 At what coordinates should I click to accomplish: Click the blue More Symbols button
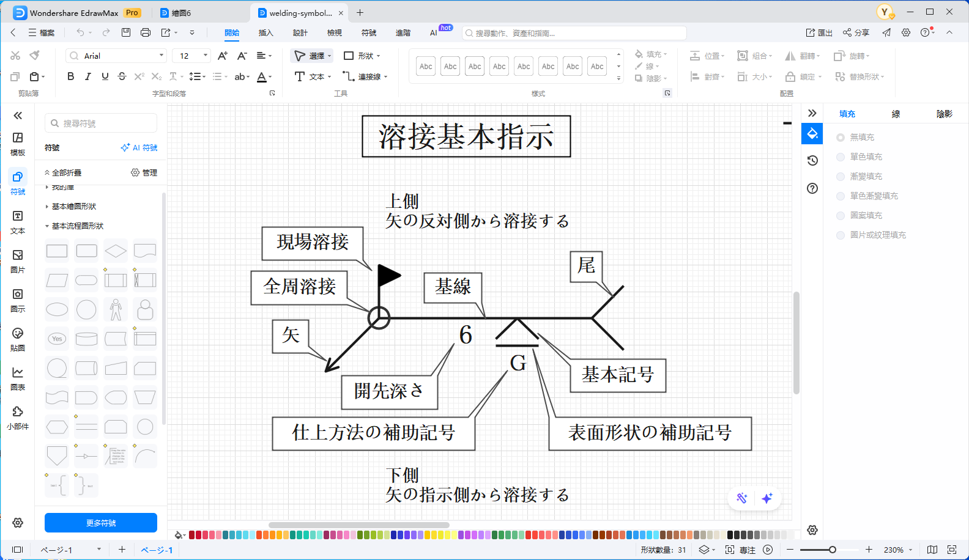pos(101,523)
